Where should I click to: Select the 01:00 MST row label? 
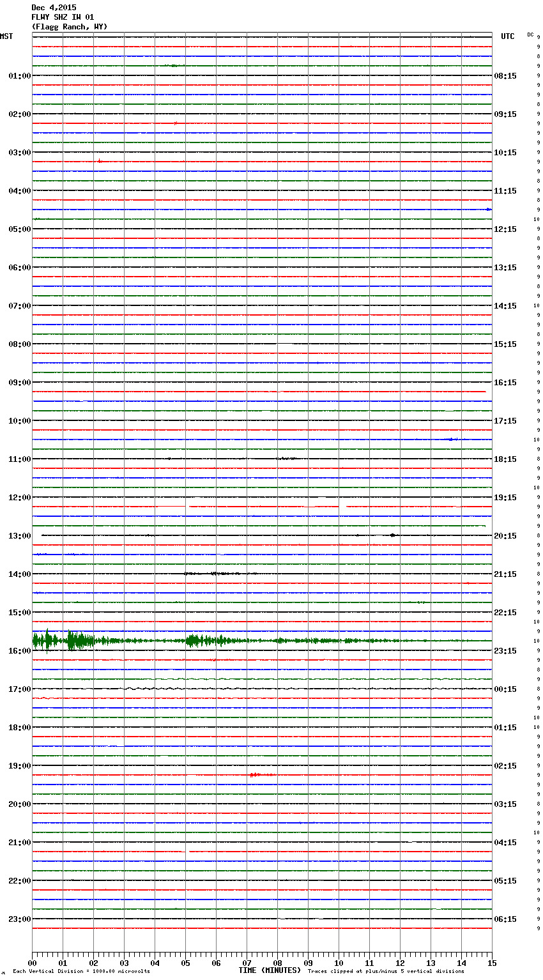click(x=19, y=76)
